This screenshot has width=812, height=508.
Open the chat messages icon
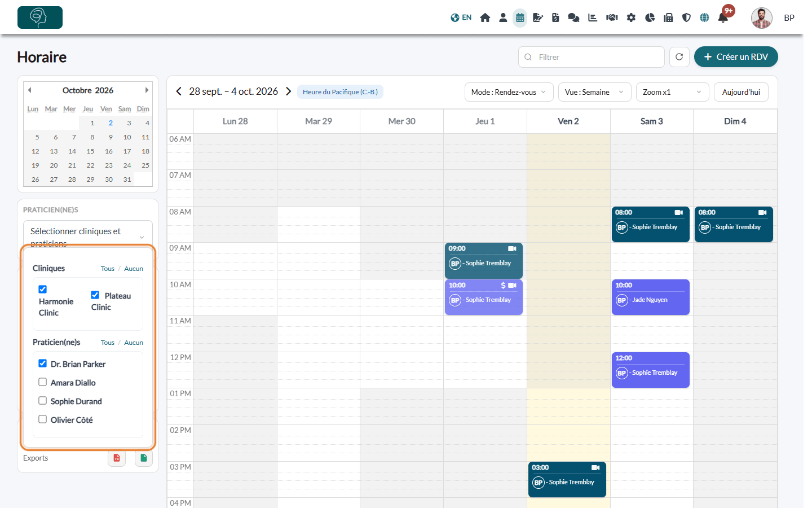tap(573, 17)
